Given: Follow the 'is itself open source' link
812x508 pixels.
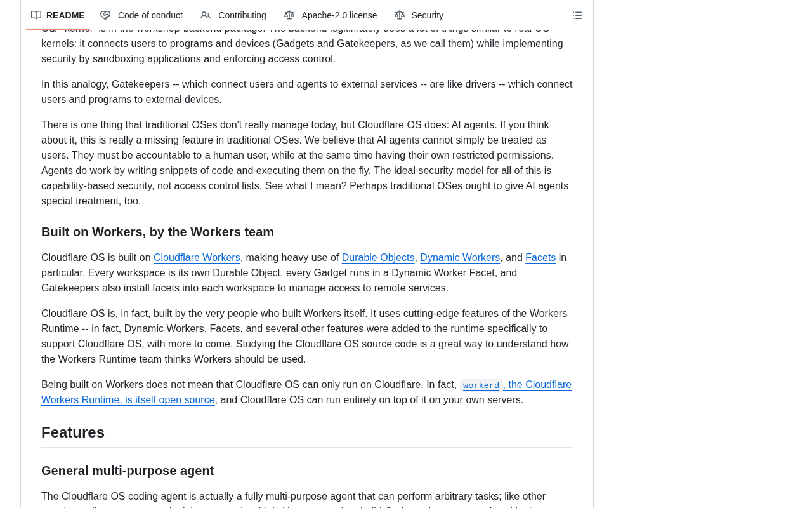Looking at the screenshot, I should click(x=170, y=400).
